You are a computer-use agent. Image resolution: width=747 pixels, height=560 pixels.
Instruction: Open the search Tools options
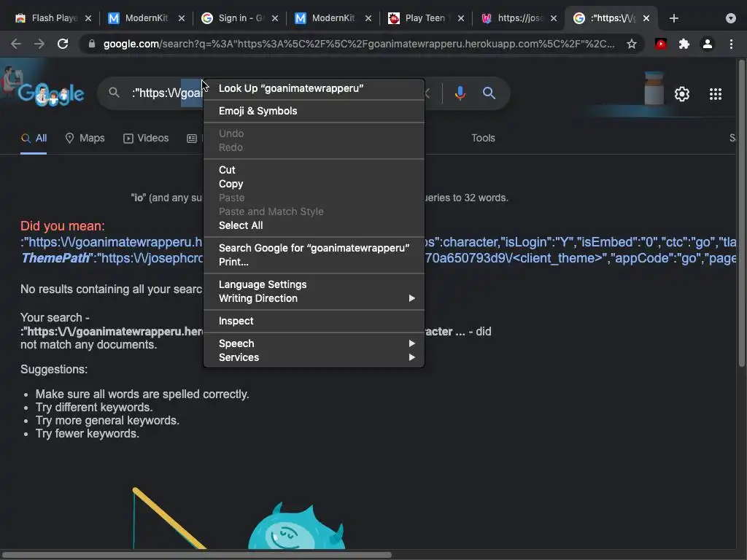[483, 138]
